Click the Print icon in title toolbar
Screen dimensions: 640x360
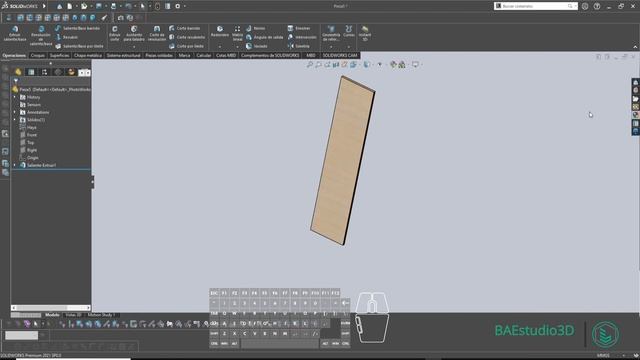coord(113,6)
